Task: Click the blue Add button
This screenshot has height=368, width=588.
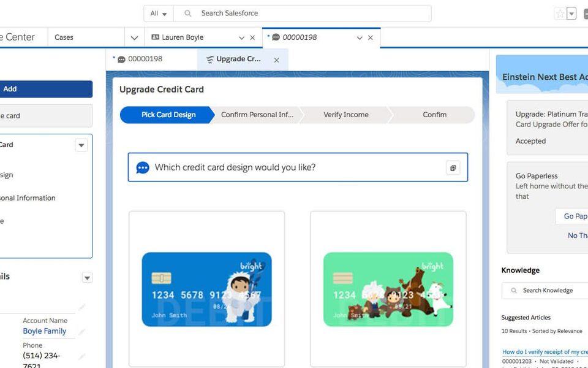Action: point(46,89)
